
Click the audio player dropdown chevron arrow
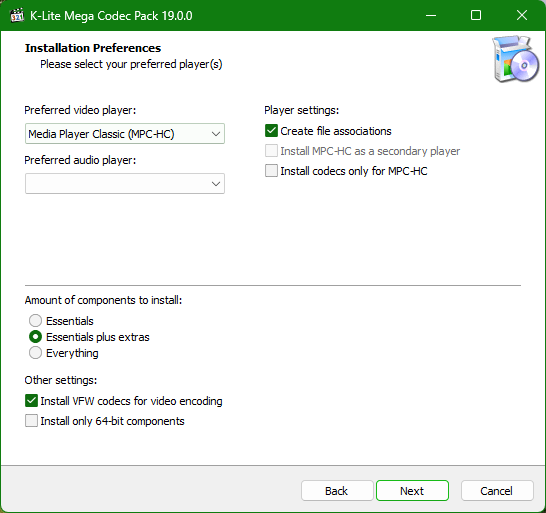216,184
